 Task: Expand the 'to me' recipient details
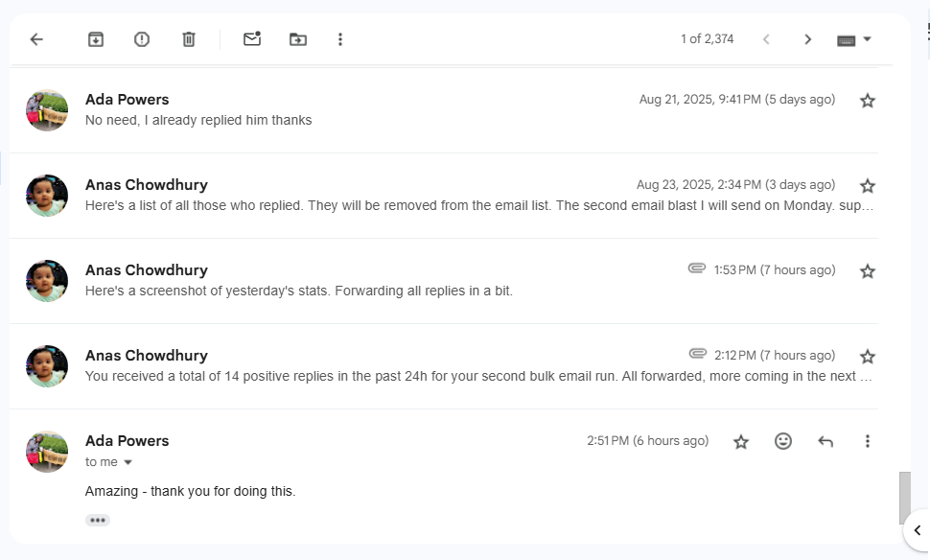pos(128,462)
